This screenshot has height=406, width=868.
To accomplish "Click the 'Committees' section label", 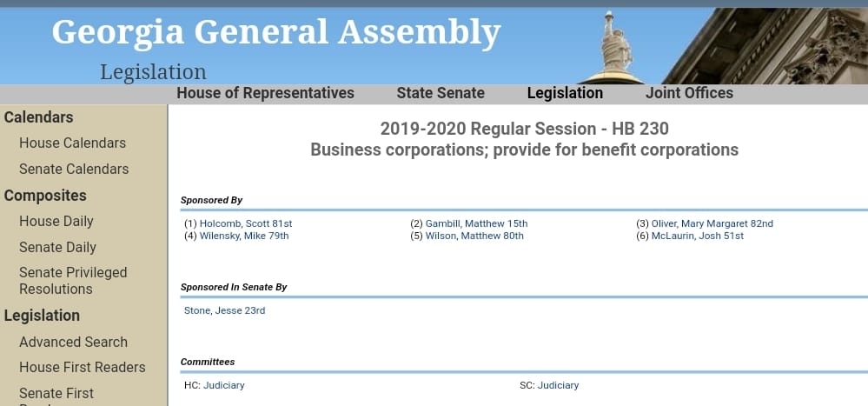I will pyautogui.click(x=208, y=362).
